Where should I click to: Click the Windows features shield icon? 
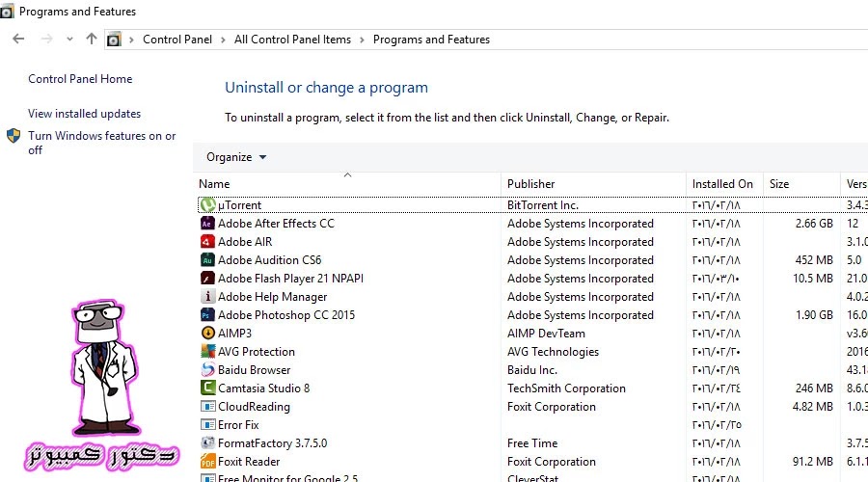point(14,136)
